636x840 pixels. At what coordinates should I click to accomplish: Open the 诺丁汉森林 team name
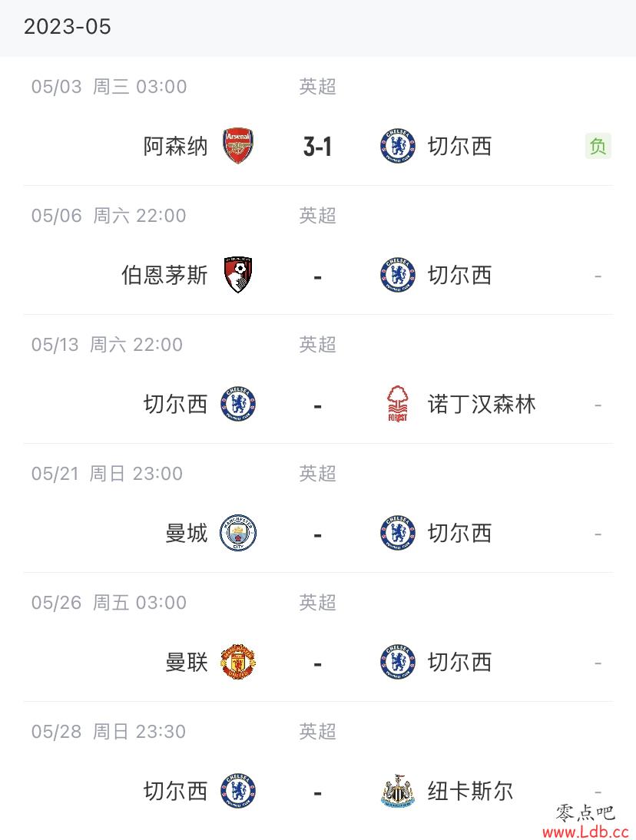point(482,404)
